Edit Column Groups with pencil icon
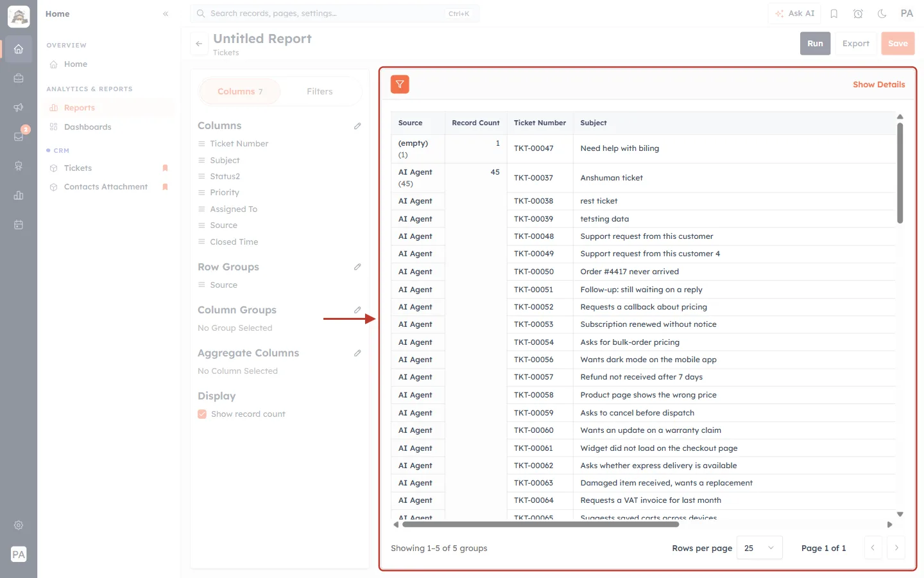 tap(357, 310)
